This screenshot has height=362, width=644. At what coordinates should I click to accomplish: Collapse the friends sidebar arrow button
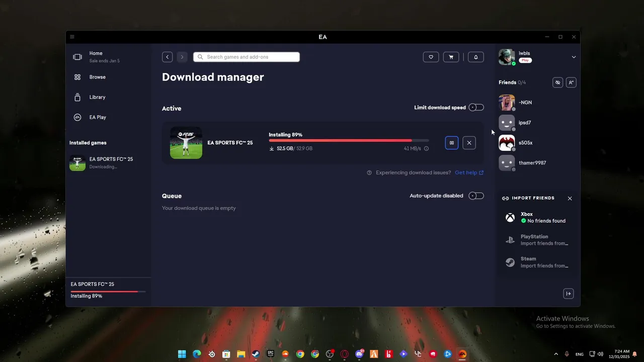569,294
